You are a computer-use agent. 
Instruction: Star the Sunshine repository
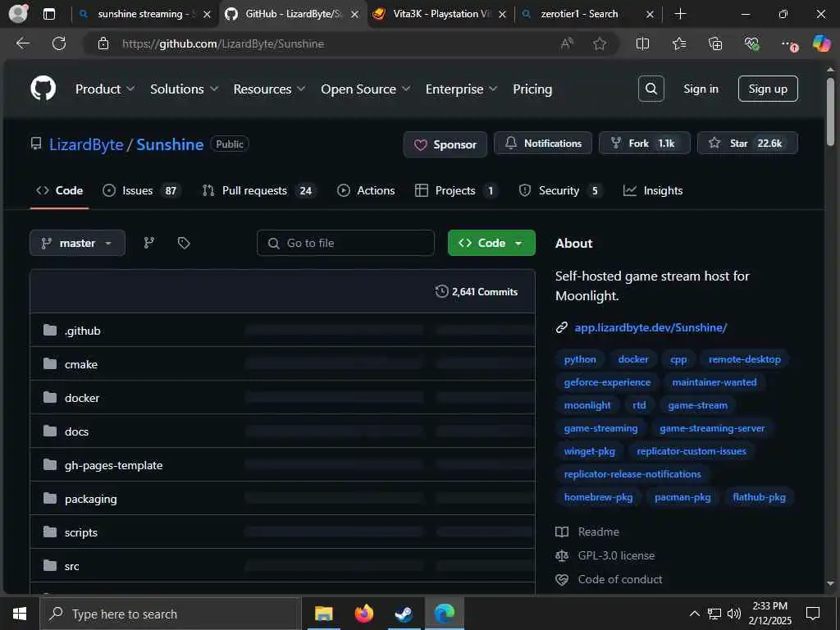click(747, 143)
